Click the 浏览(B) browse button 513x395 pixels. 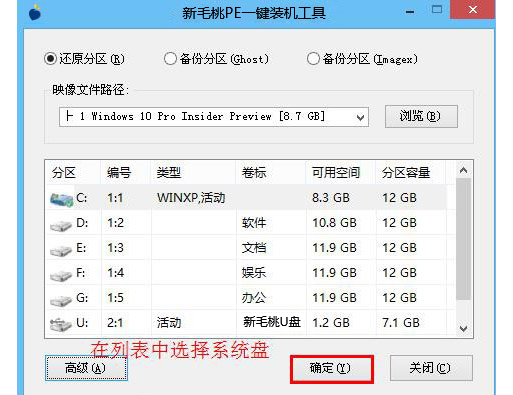pos(421,116)
